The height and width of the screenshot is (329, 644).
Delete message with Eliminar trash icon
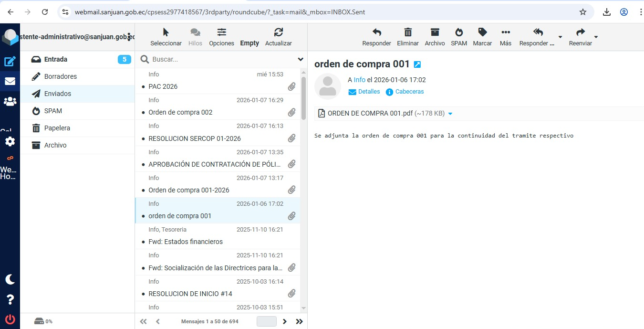(x=408, y=32)
